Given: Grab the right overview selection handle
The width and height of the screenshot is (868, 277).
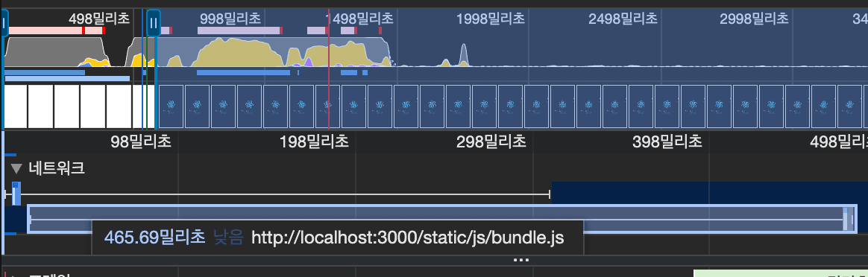Looking at the screenshot, I should 154,23.
